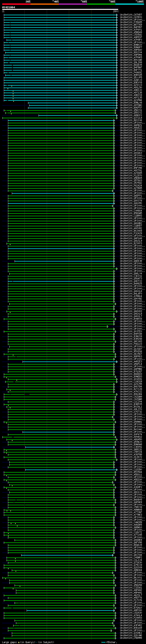Select hit label UniRef100_B4M825
The height and width of the screenshot is (644, 146).
pos(131,284)
